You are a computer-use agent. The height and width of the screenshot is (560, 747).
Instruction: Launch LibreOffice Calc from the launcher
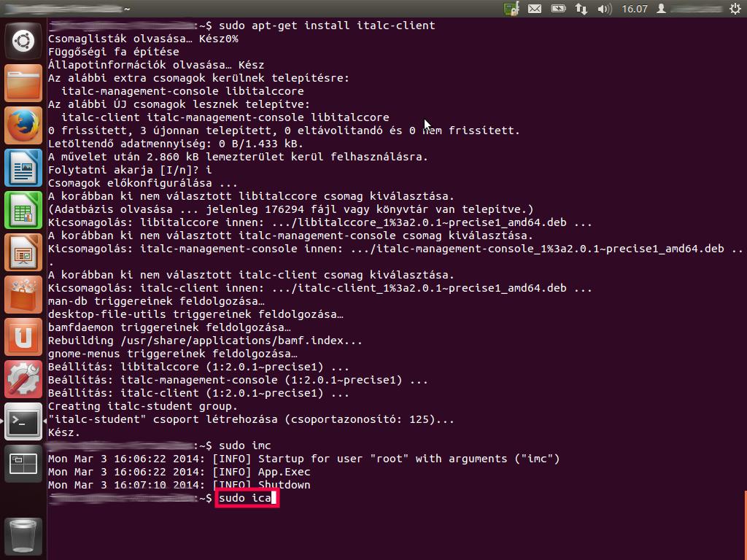pos(23,210)
